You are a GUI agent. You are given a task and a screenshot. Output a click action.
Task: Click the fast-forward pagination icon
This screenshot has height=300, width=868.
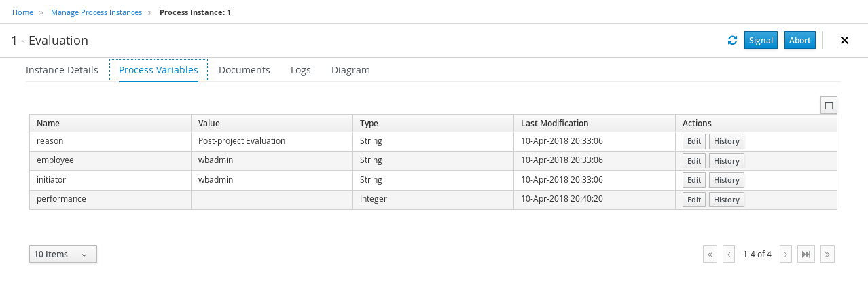[806, 254]
